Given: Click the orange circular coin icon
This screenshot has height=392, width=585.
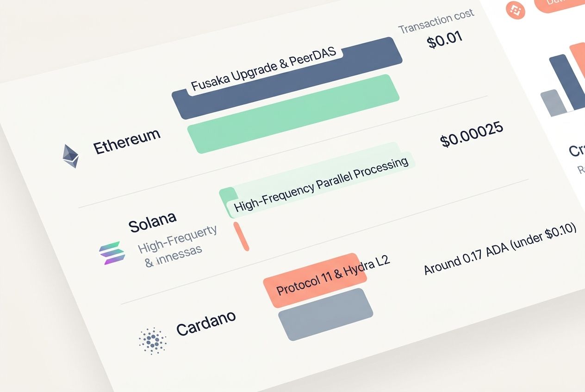Looking at the screenshot, I should [x=516, y=9].
